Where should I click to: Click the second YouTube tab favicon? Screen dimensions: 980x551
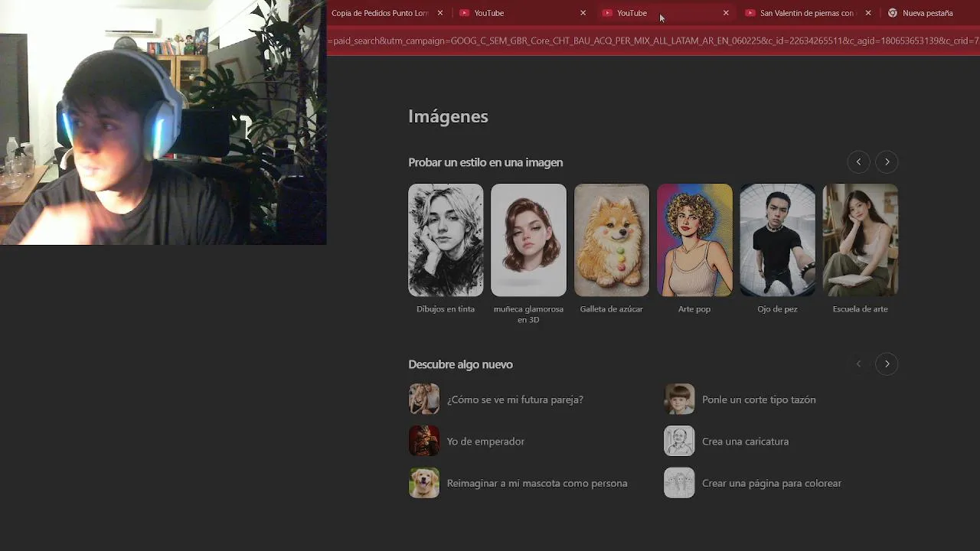pos(607,13)
